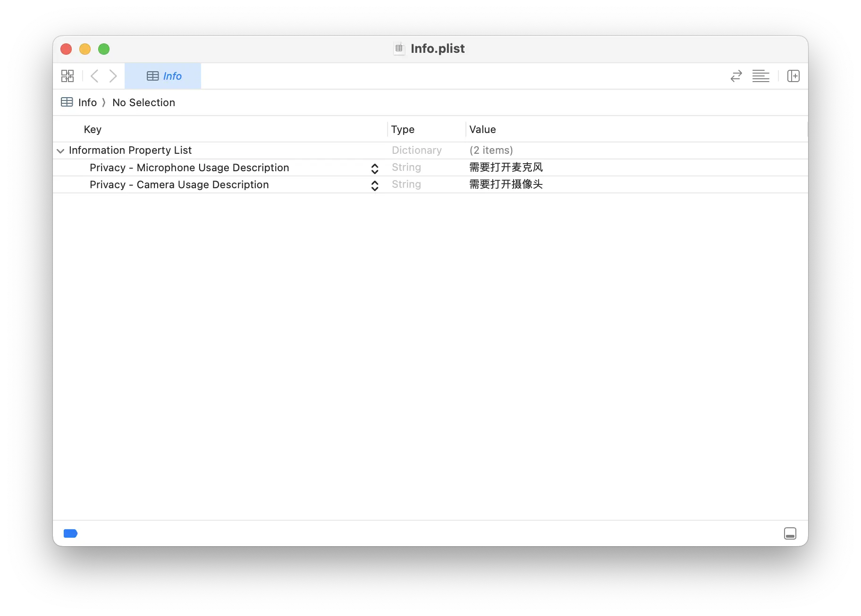Collapse the Information Property List row
The image size is (861, 616).
[x=60, y=151]
